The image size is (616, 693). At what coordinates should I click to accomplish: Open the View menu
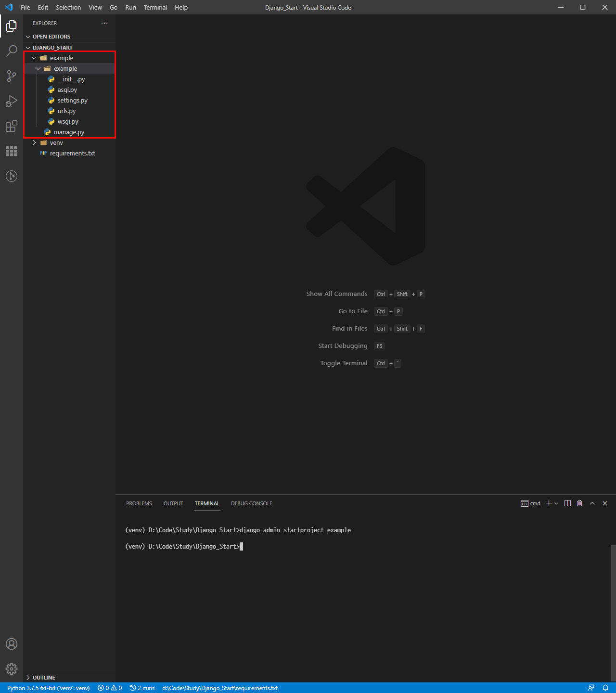point(95,7)
